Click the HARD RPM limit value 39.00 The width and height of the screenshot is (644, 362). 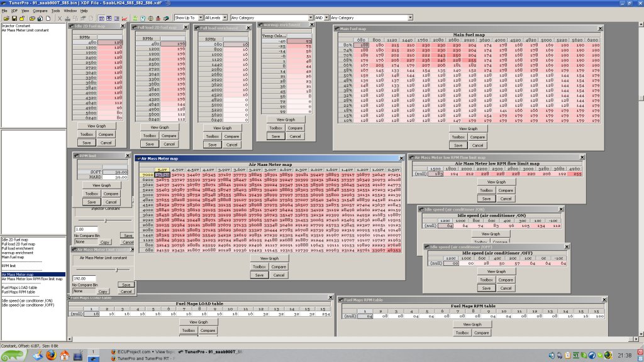pyautogui.click(x=115, y=177)
